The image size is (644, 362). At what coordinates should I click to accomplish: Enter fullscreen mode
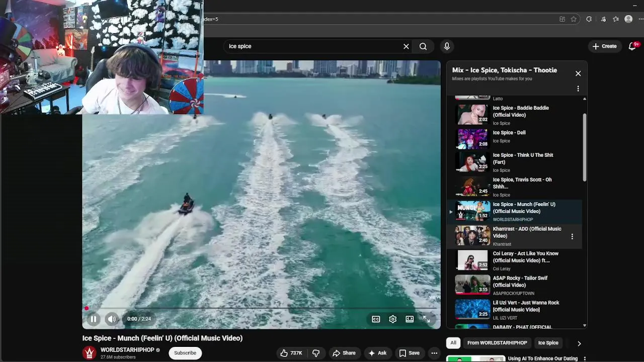pos(427,319)
